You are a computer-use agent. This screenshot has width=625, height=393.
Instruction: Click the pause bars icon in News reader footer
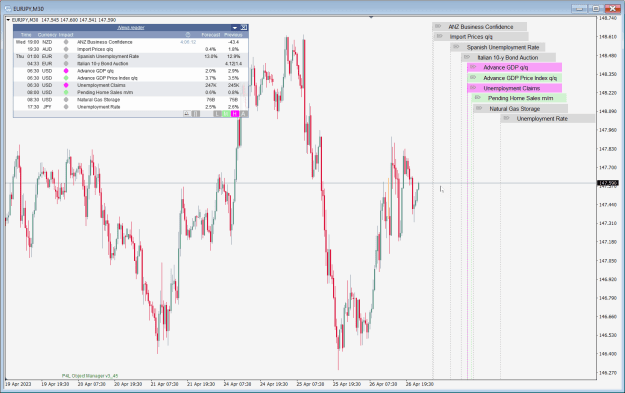click(x=196, y=114)
